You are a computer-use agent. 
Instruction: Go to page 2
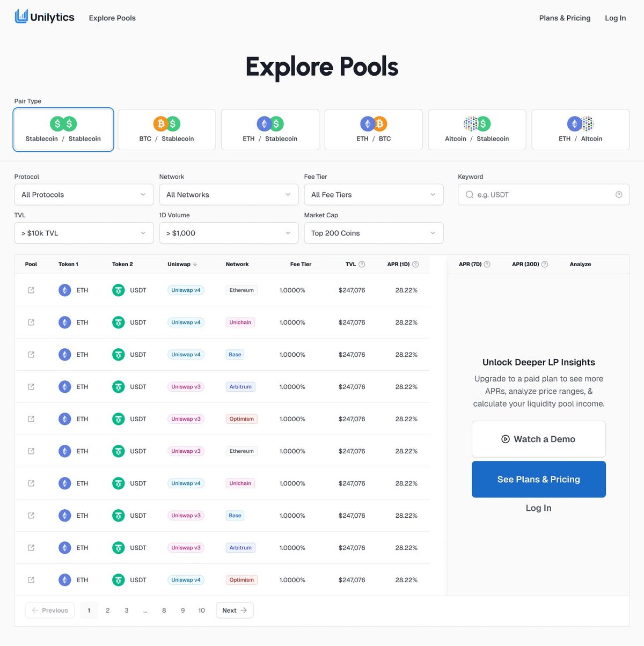[x=108, y=611]
